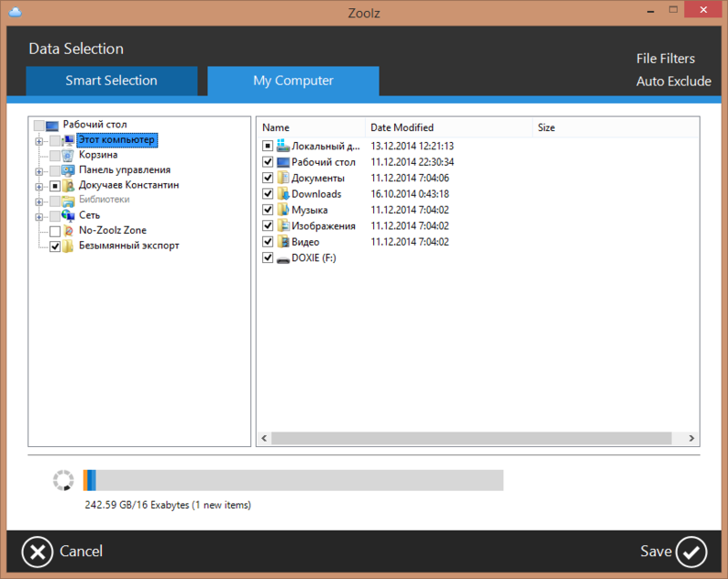Click the Рабочий стол desktop icon in tree
Viewport: 728px width, 579px height.
tap(52, 126)
